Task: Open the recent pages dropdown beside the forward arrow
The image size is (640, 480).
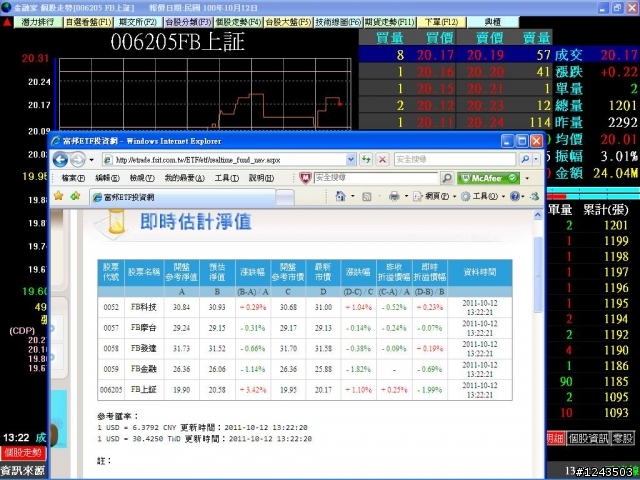Action: click(x=91, y=160)
